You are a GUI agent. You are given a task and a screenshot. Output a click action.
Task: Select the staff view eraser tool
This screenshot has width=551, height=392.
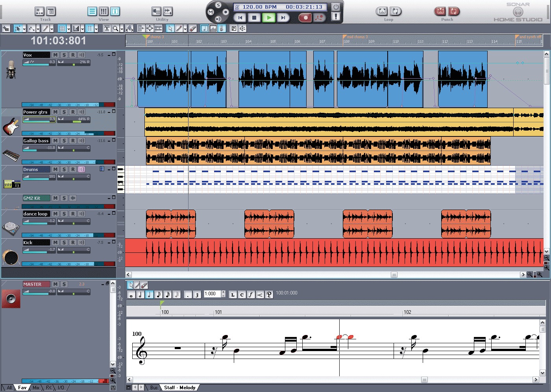(x=144, y=285)
